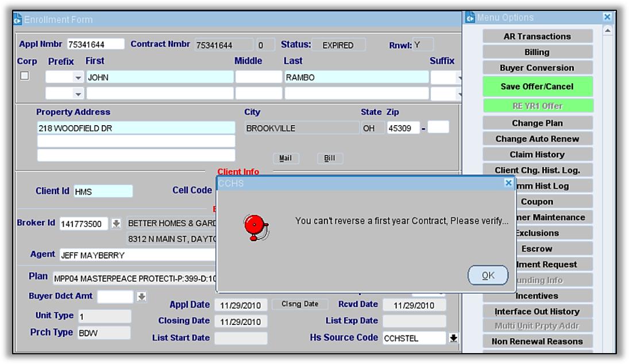629x364 pixels.
Task: Toggle the Corp checkbox
Action: click(x=25, y=75)
